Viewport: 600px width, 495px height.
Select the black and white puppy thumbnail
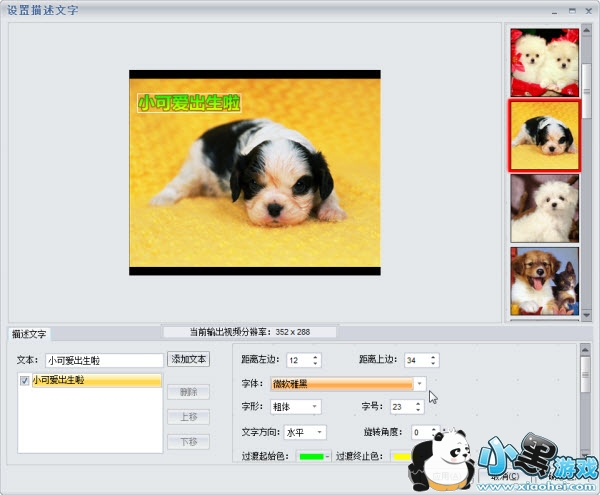tap(544, 135)
